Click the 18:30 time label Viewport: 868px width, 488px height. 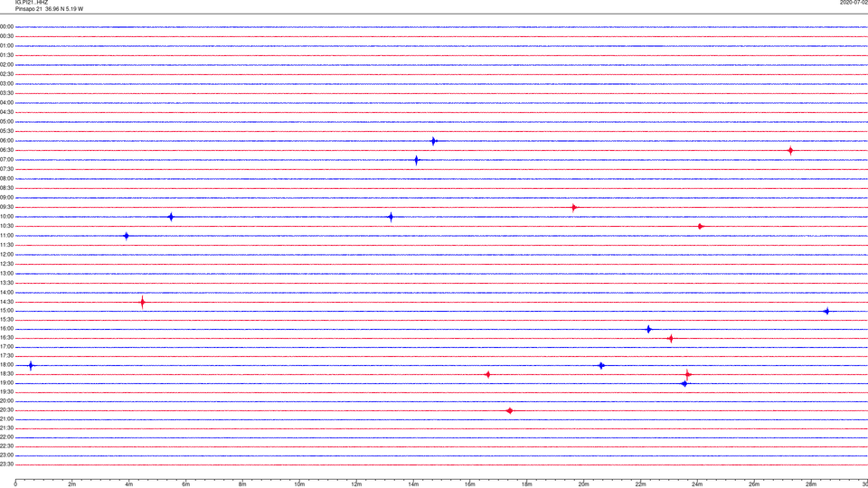[x=6, y=374]
